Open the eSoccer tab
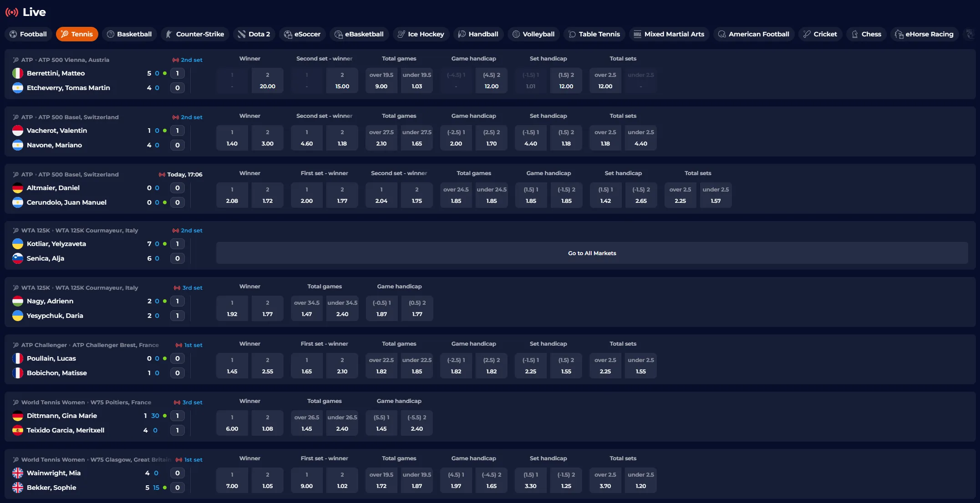Screen dimensions: 980x503 click(x=302, y=34)
